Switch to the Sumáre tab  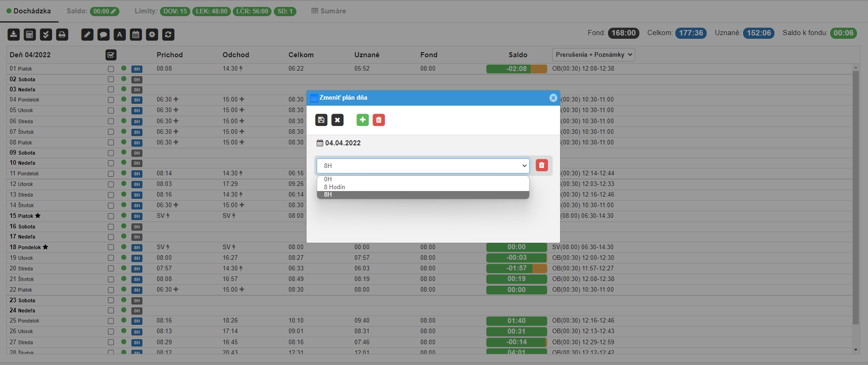328,11
